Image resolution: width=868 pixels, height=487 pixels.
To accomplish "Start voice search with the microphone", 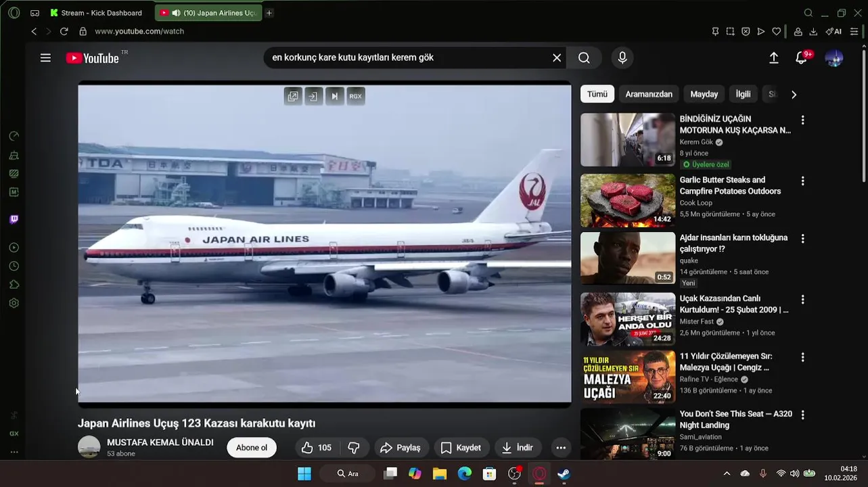I will (622, 58).
